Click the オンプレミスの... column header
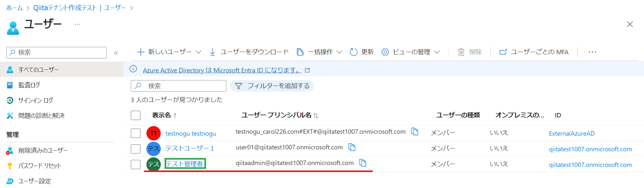The height and width of the screenshot is (188, 644). coord(520,115)
